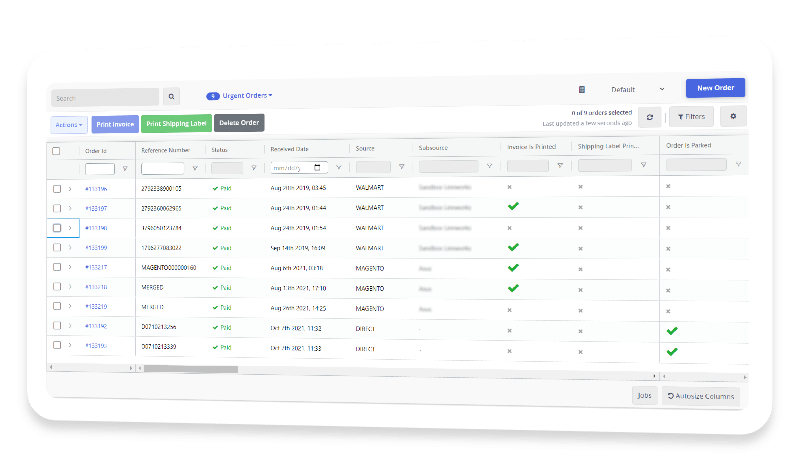Click the filter icon under Reference Number
The image size is (800, 470).
click(194, 168)
